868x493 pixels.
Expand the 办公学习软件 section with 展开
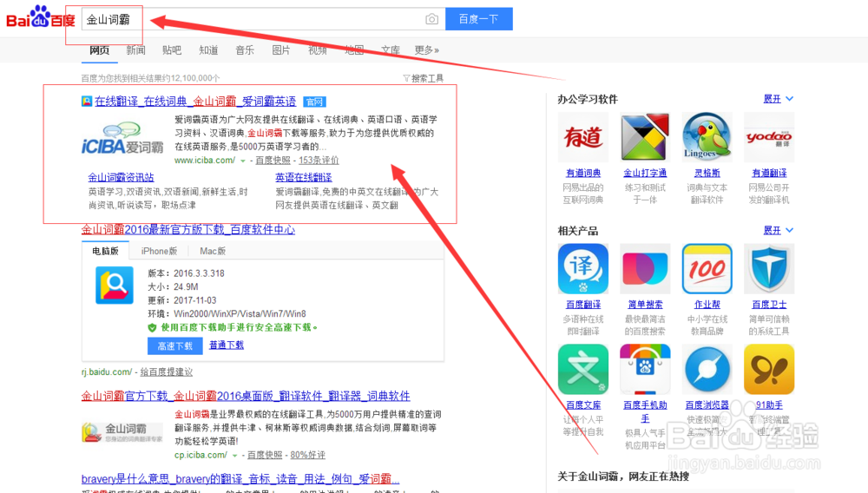(778, 98)
